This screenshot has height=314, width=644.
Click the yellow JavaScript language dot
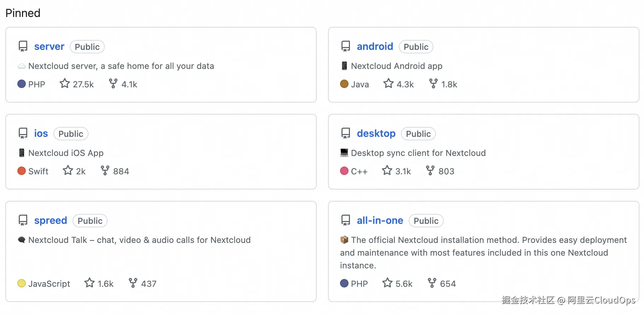click(x=22, y=284)
